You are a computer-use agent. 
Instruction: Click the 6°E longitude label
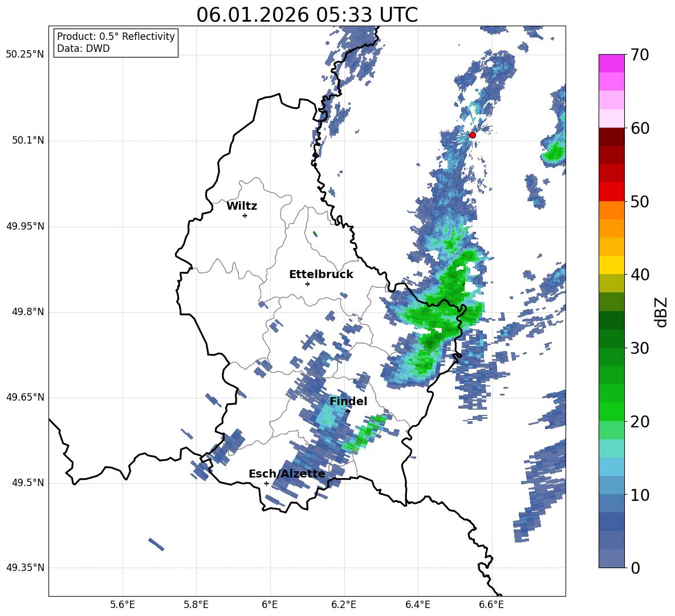tap(270, 605)
